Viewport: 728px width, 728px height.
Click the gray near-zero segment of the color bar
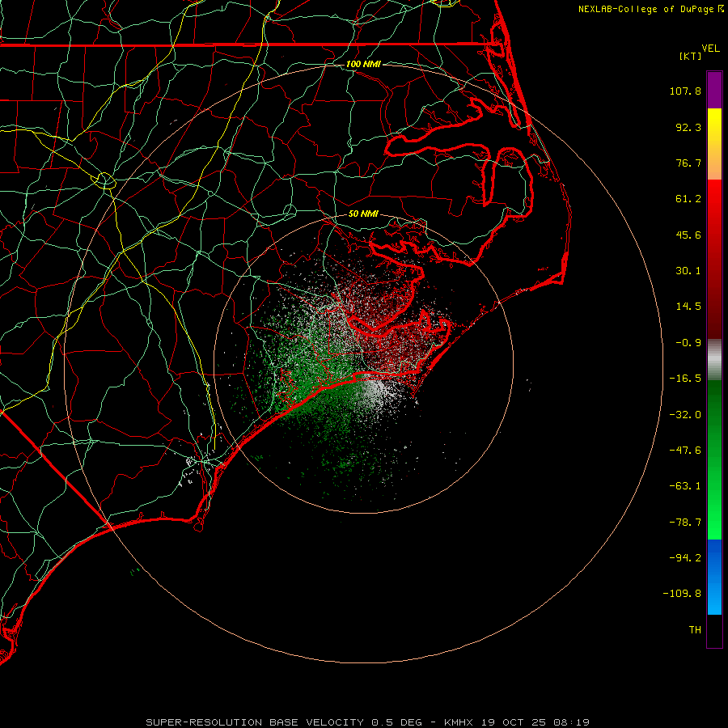point(714,360)
